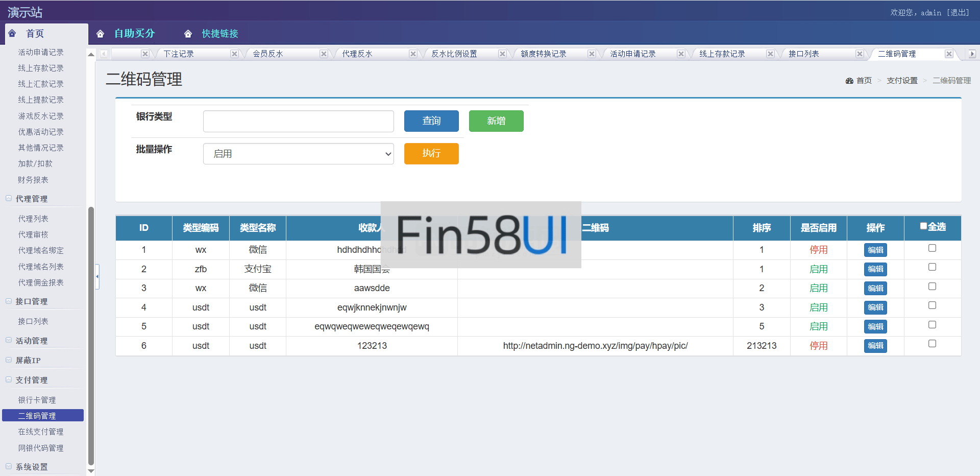
Task: Click the home icon beside 快捷链接
Action: click(188, 34)
